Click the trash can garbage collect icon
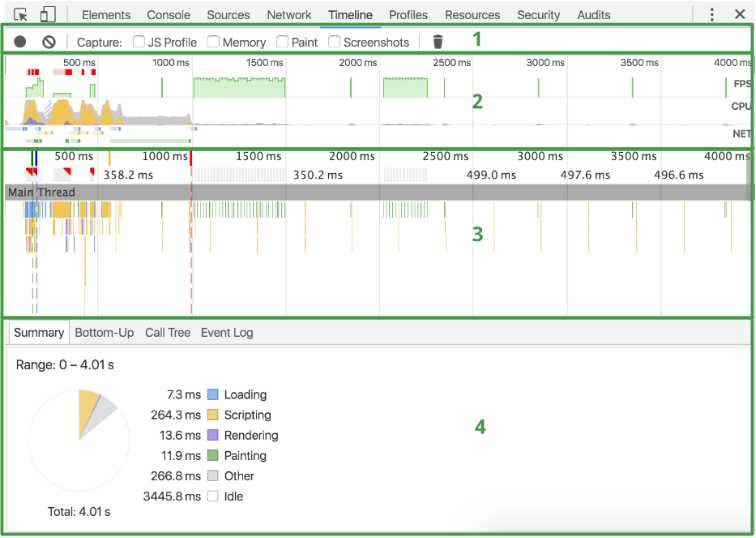The height and width of the screenshot is (538, 756). click(437, 42)
